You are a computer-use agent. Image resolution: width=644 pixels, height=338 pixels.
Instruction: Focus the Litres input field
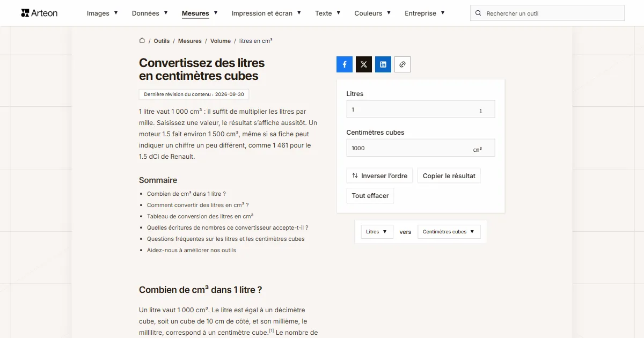coord(421,109)
